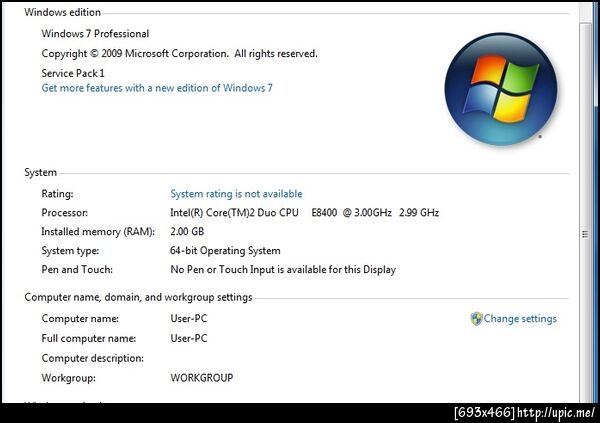Image resolution: width=600 pixels, height=423 pixels.
Task: Click the 'Computer description:' label
Action: [x=93, y=358]
